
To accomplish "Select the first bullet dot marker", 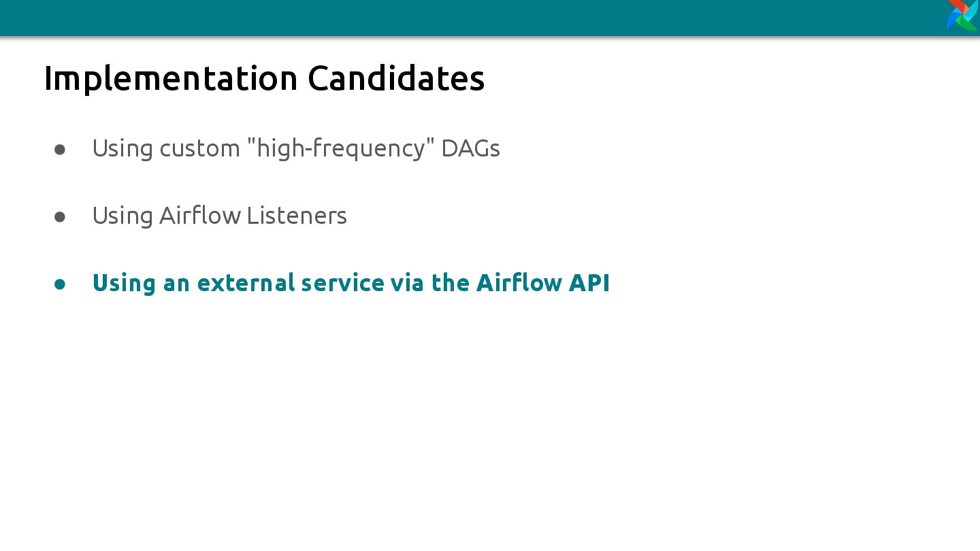I will point(60,149).
